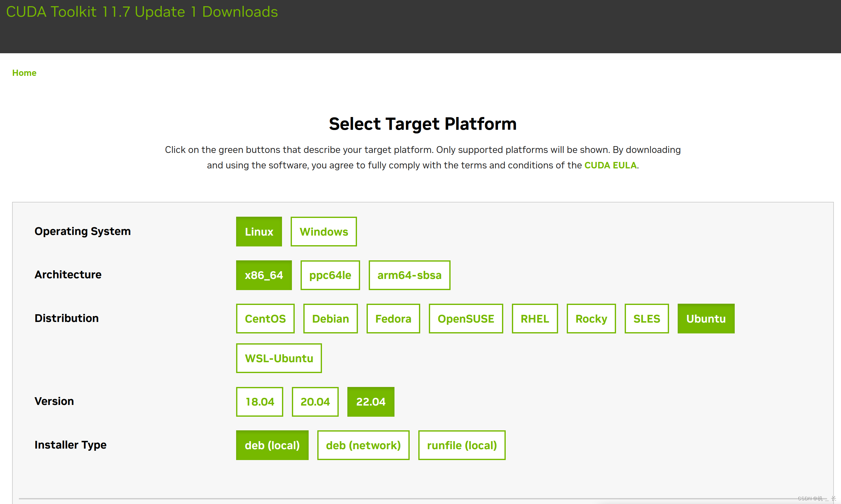Viewport: 841px width, 504px height.
Task: Go to the Home breadcrumb link
Action: 24,73
